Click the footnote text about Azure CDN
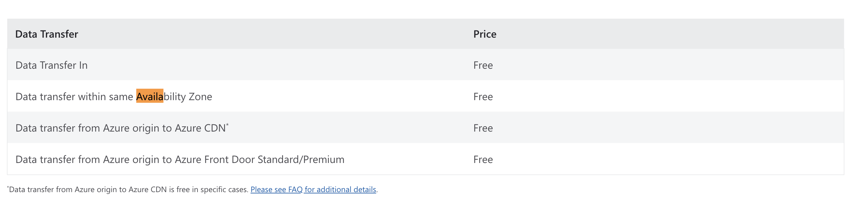The width and height of the screenshot is (868, 216). (128, 189)
